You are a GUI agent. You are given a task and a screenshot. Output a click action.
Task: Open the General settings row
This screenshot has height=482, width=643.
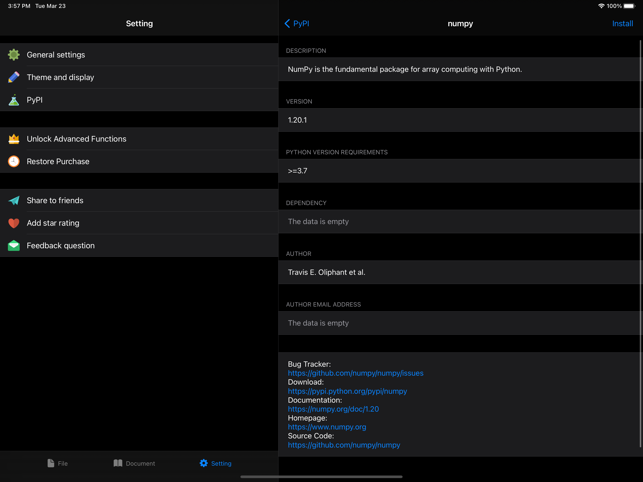139,55
